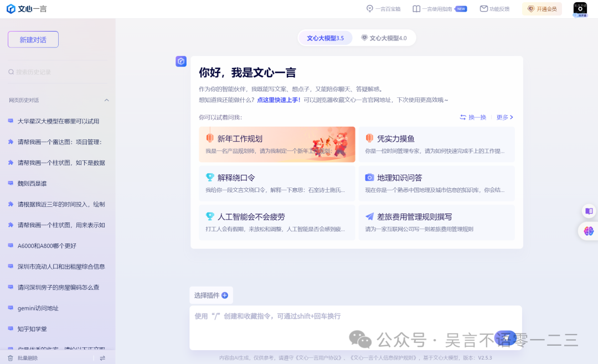Click the swap arrows icon beside 批量删除

[x=102, y=358]
